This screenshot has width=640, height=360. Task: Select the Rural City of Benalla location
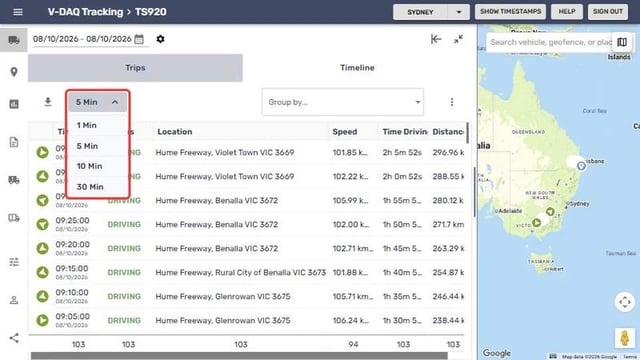tap(240, 272)
